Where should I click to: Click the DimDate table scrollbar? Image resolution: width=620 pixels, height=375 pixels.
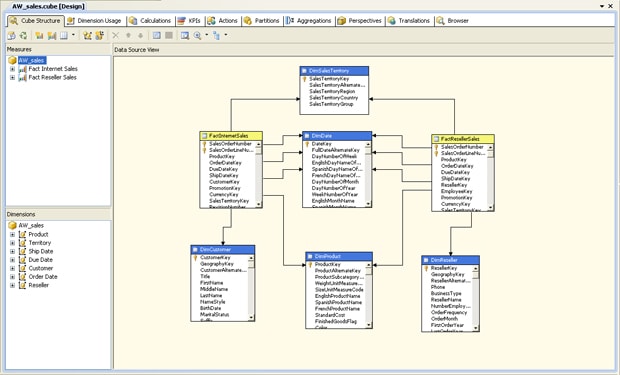[x=368, y=174]
